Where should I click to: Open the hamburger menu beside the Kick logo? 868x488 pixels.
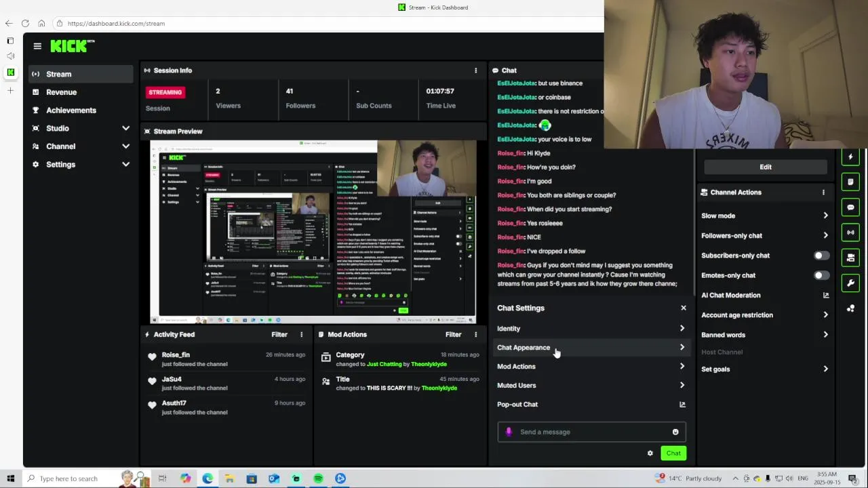[37, 46]
